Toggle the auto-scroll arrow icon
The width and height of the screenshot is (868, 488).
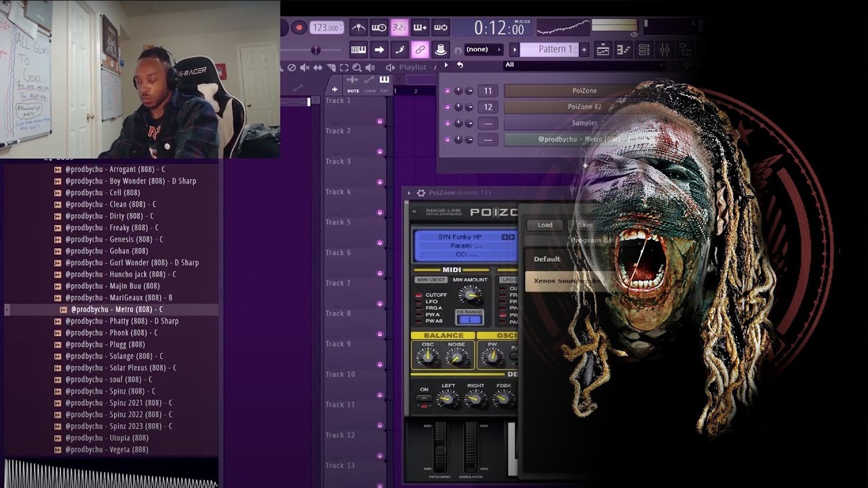coord(379,49)
